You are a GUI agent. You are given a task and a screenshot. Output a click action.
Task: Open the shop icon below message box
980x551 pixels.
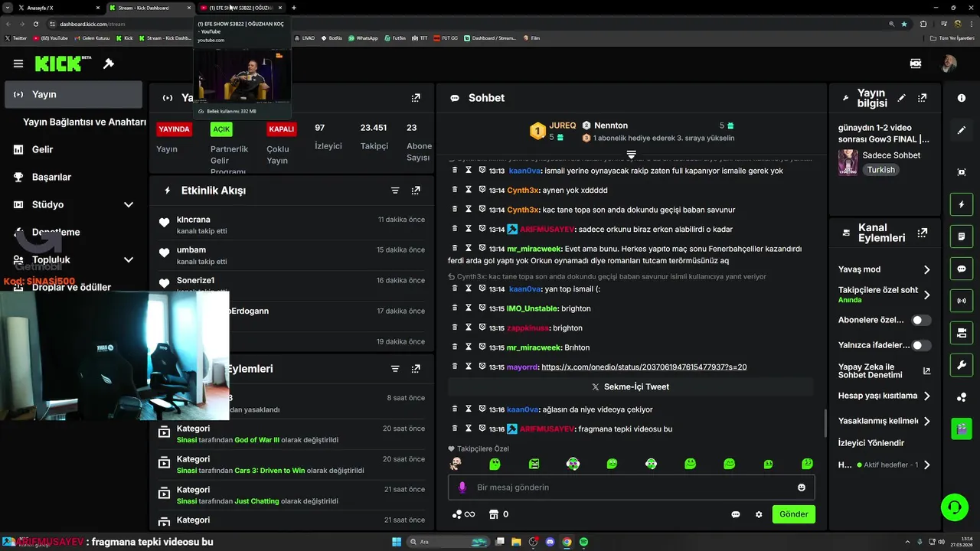(494, 514)
